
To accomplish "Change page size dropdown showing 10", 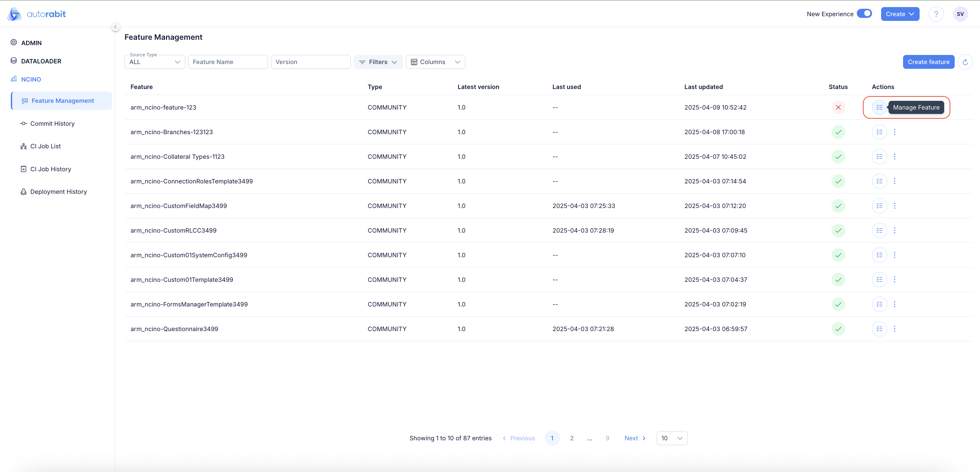I will point(672,438).
